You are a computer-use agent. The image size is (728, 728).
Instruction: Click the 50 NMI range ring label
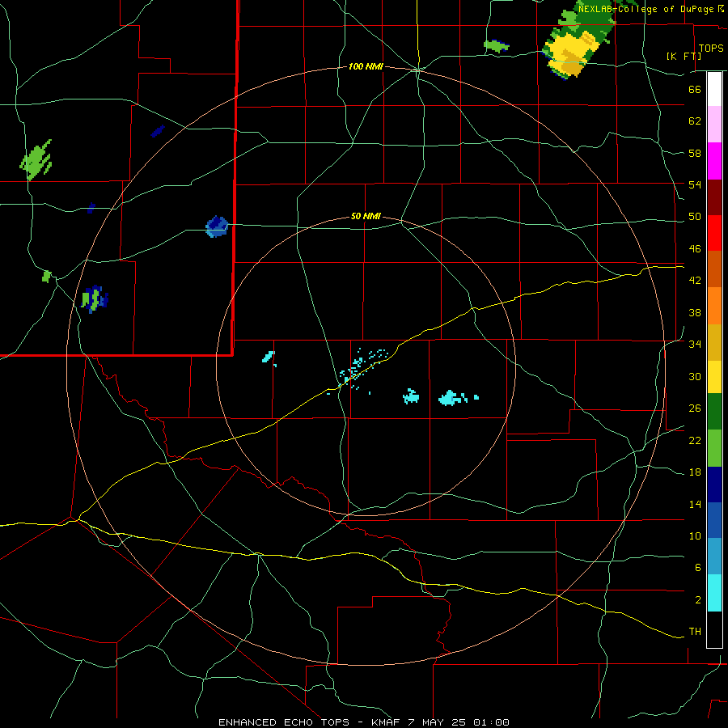coord(366,216)
